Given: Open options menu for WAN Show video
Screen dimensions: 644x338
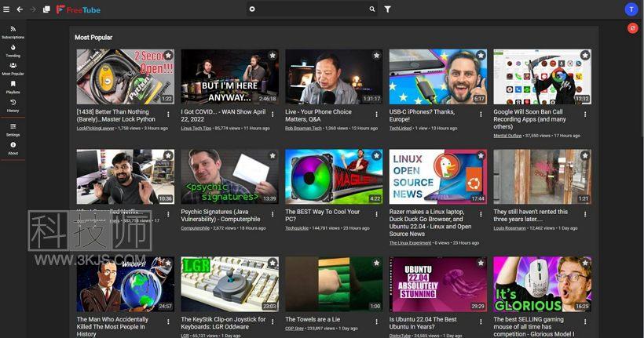Looking at the screenshot, I should point(273,114).
